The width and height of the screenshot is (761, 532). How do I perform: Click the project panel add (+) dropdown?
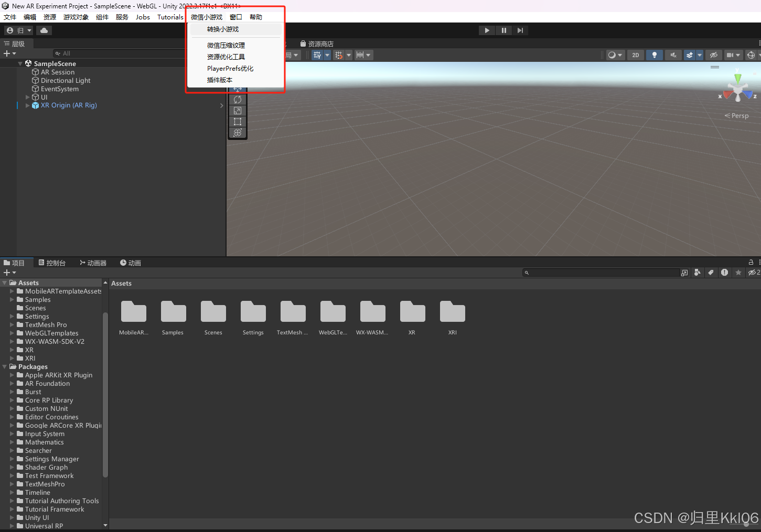10,273
